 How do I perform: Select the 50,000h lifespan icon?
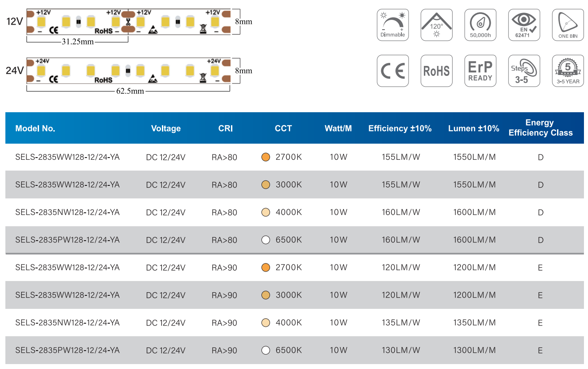pyautogui.click(x=480, y=25)
